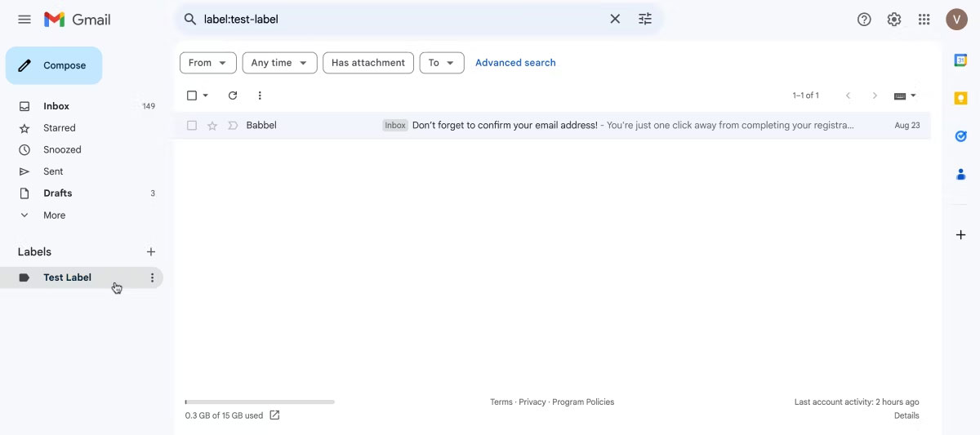Clear the search box with the X icon

pos(615,19)
